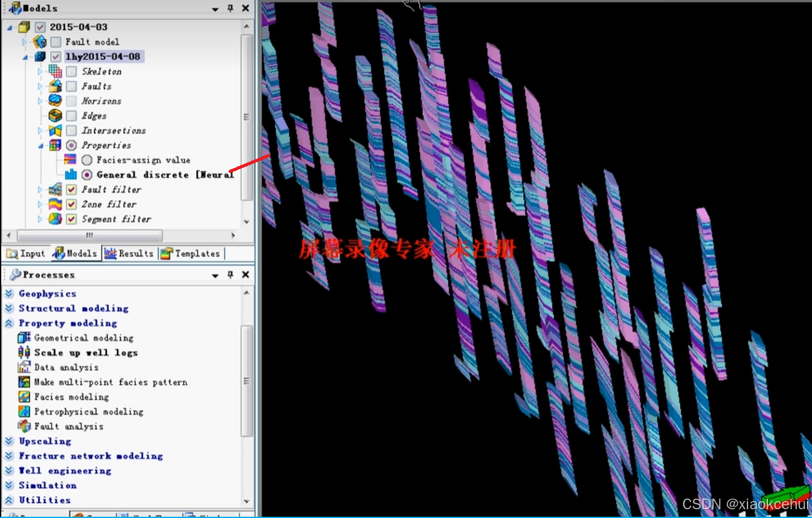Uncheck the Zone filter checkbox
The image size is (812, 518).
coord(71,204)
